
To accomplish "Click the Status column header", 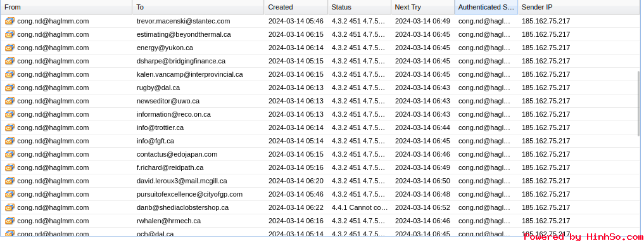I will pyautogui.click(x=360, y=7).
